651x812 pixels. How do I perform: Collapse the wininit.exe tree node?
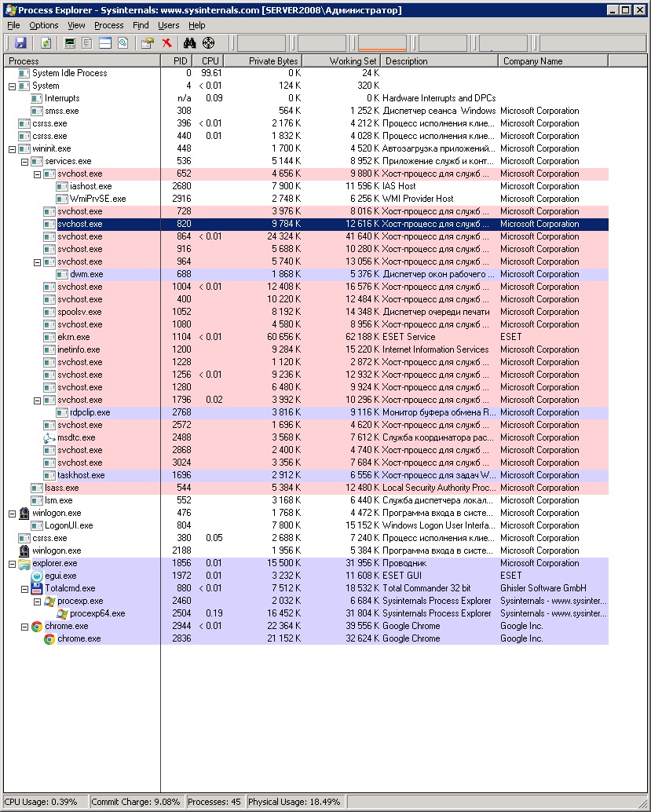[x=12, y=148]
